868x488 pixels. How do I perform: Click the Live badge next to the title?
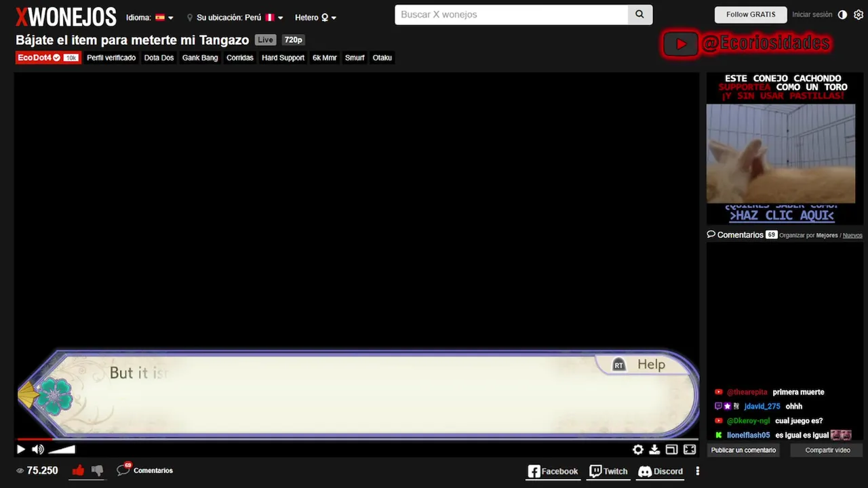[266, 40]
